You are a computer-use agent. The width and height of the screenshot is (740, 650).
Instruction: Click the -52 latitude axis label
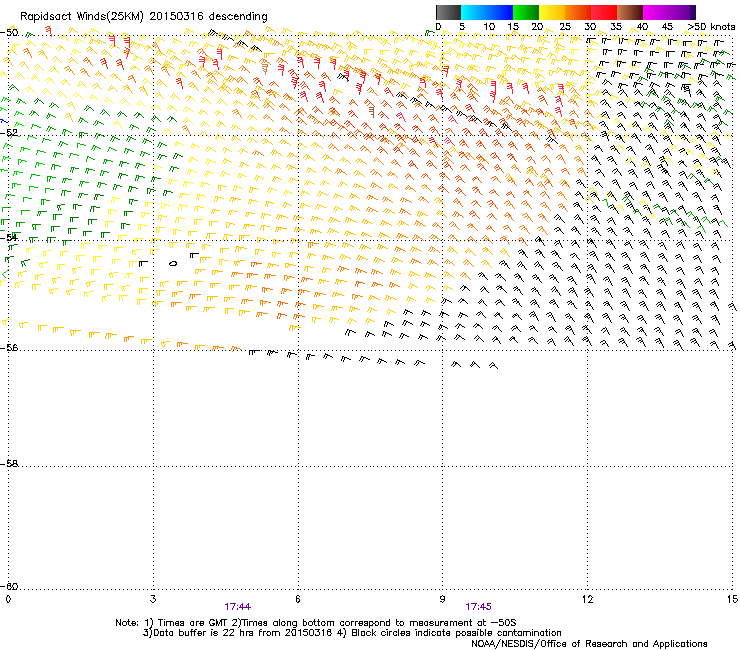tap(9, 133)
